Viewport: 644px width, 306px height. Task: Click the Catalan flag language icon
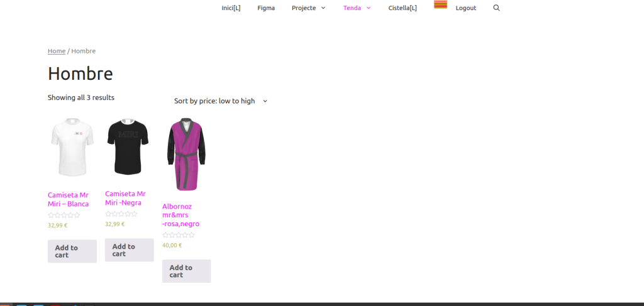tap(440, 4)
